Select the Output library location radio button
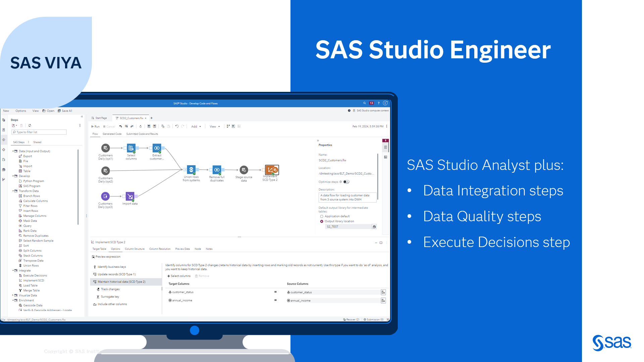This screenshot has width=644, height=362. pyautogui.click(x=321, y=221)
